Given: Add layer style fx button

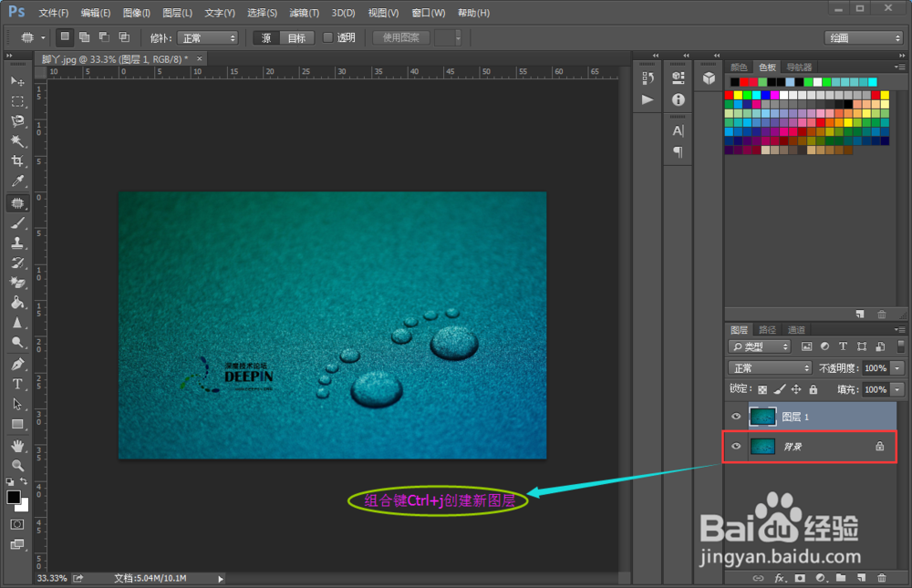Looking at the screenshot, I should click(x=780, y=578).
